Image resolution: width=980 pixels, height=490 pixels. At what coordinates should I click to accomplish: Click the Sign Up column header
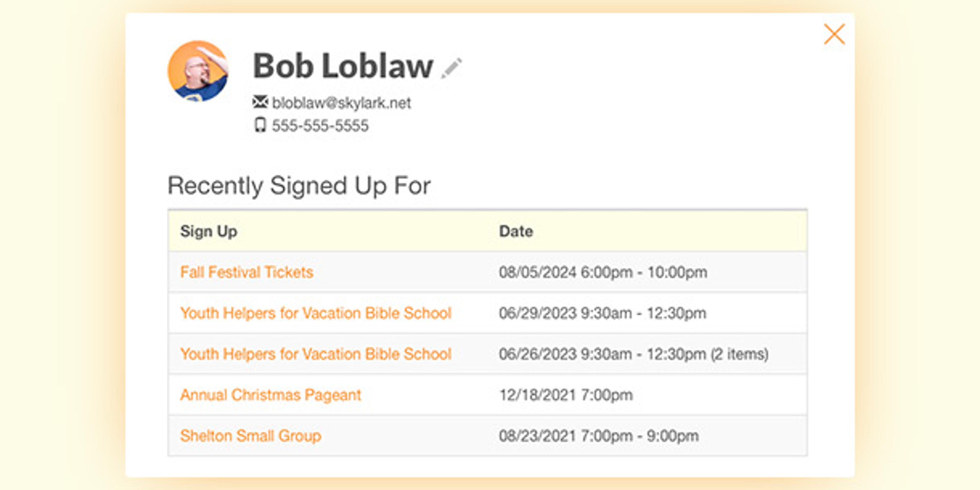coord(209,231)
